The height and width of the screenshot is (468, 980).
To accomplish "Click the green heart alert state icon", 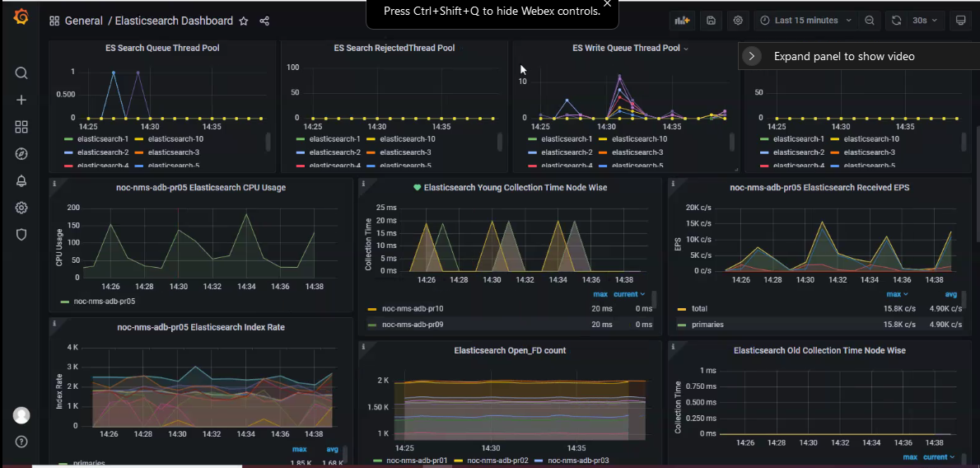I will [x=417, y=188].
